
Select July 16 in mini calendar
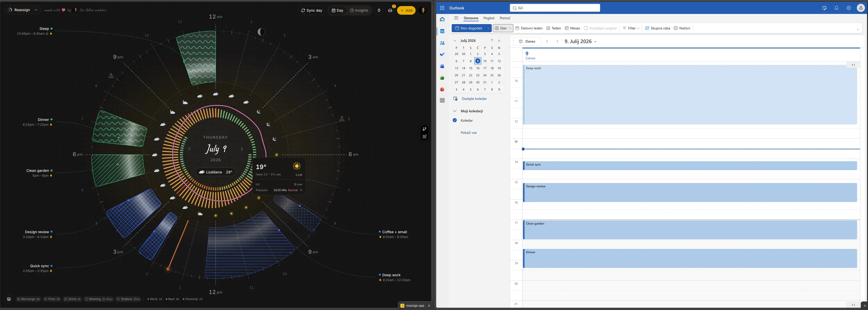point(478,68)
